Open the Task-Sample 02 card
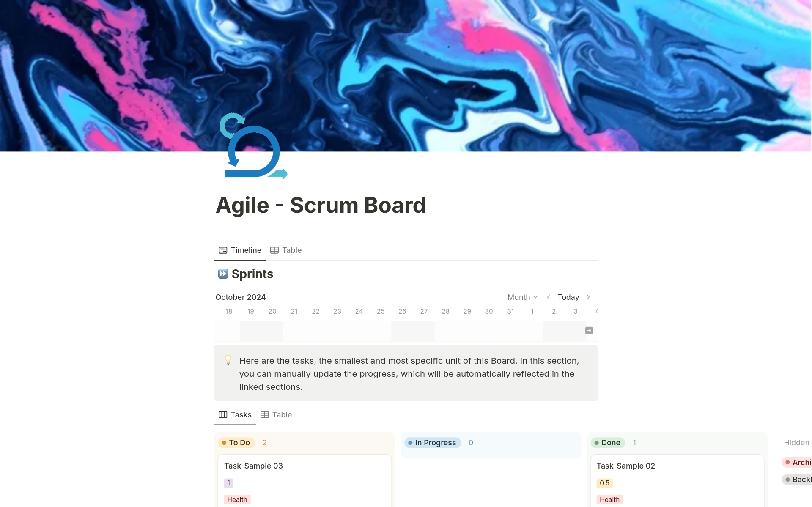The height and width of the screenshot is (507, 812). (x=626, y=466)
